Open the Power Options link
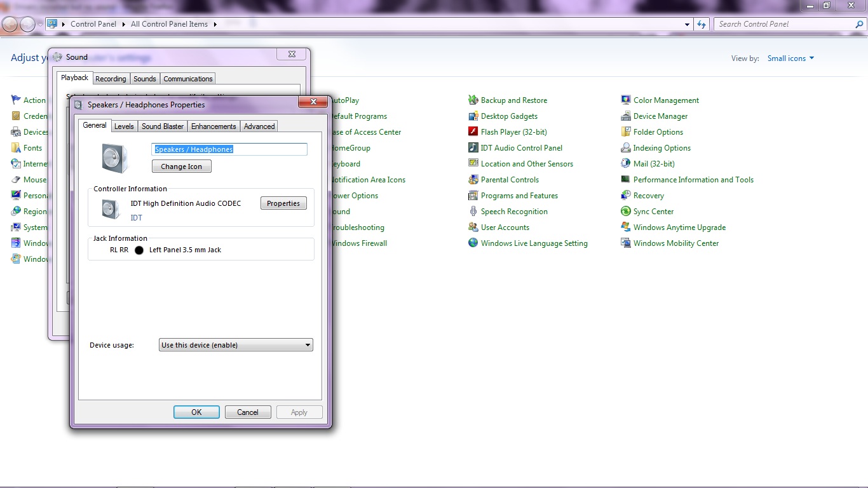The image size is (868, 488). click(355, 196)
